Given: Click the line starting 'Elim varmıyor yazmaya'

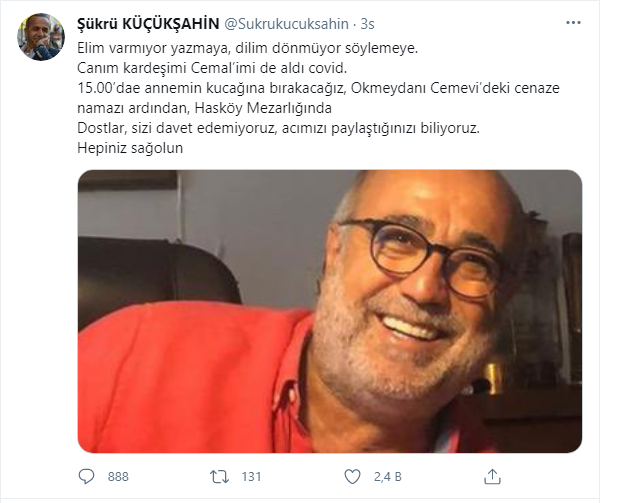Looking at the screenshot, I should [x=248, y=48].
